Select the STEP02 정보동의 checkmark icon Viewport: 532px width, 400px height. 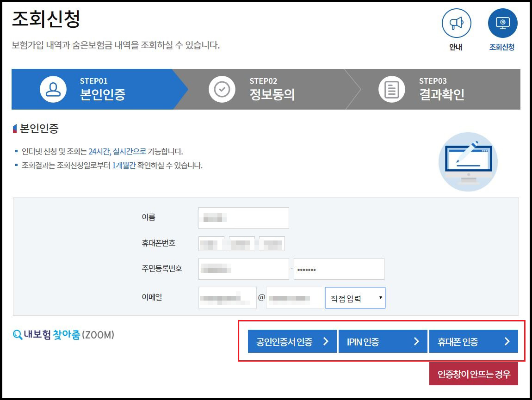tap(222, 89)
